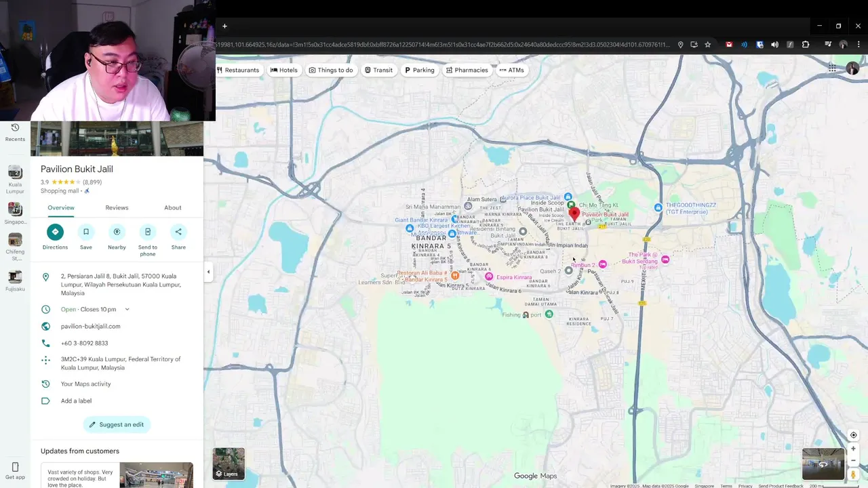Show your location on map

coord(853,435)
